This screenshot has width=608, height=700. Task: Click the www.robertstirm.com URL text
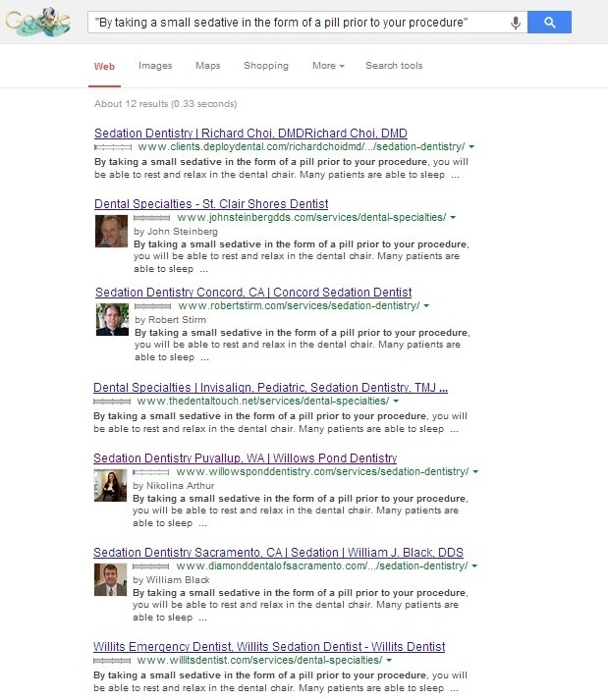tap(299, 305)
